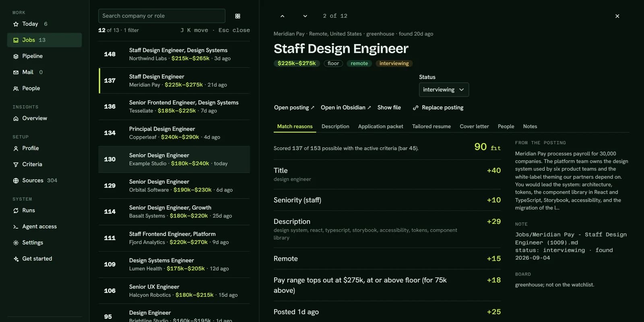Select Example Studio Senior Design Engineer row
The image size is (644, 322).
pos(174,159)
